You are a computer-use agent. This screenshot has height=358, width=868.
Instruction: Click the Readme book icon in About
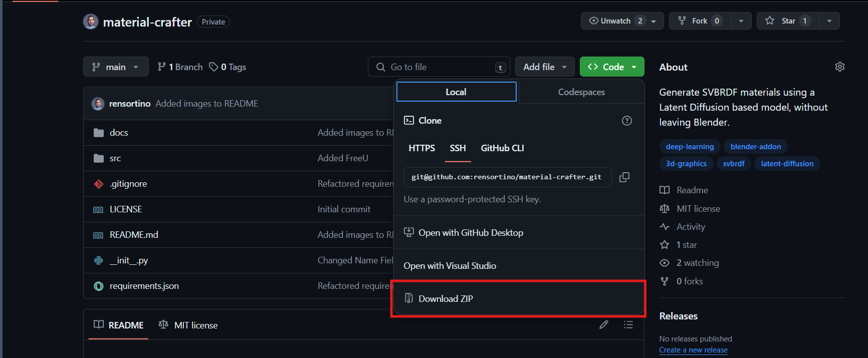click(x=665, y=190)
